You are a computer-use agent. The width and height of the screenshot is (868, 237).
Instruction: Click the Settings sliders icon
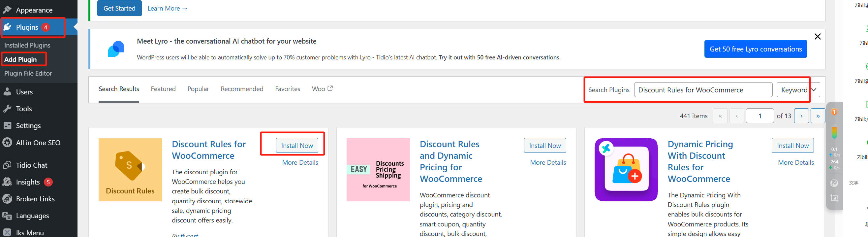[7, 125]
